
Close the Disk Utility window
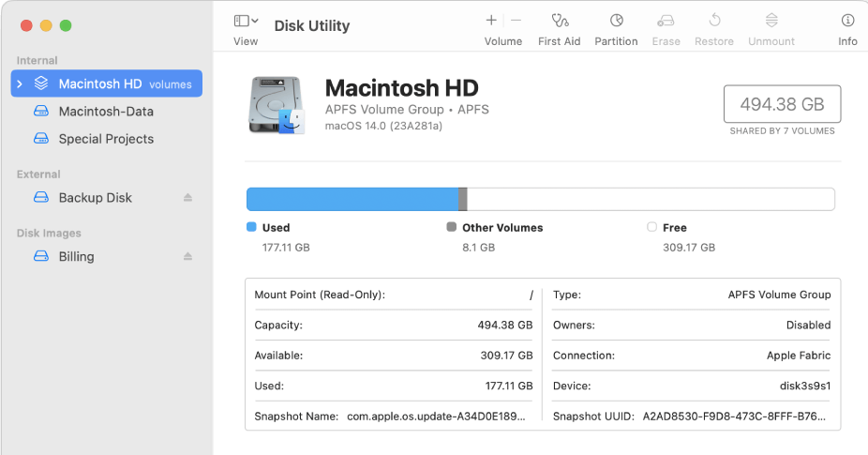coord(26,25)
